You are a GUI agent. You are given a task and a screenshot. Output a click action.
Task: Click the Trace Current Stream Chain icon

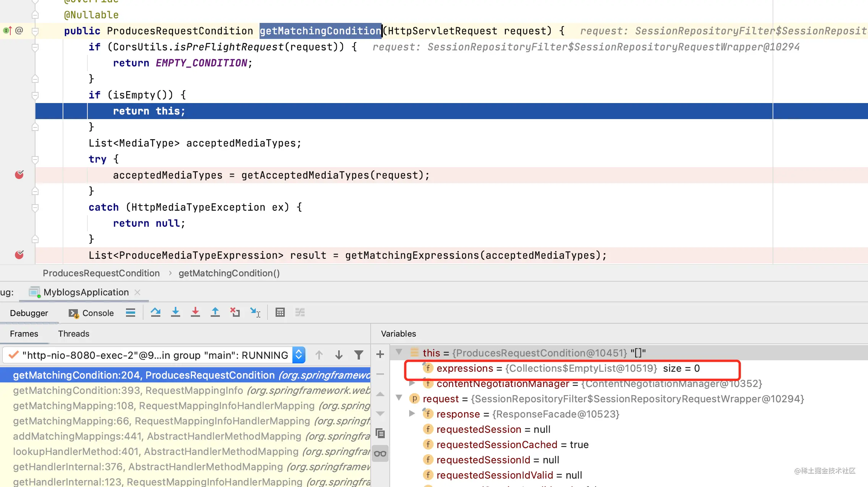coord(300,313)
